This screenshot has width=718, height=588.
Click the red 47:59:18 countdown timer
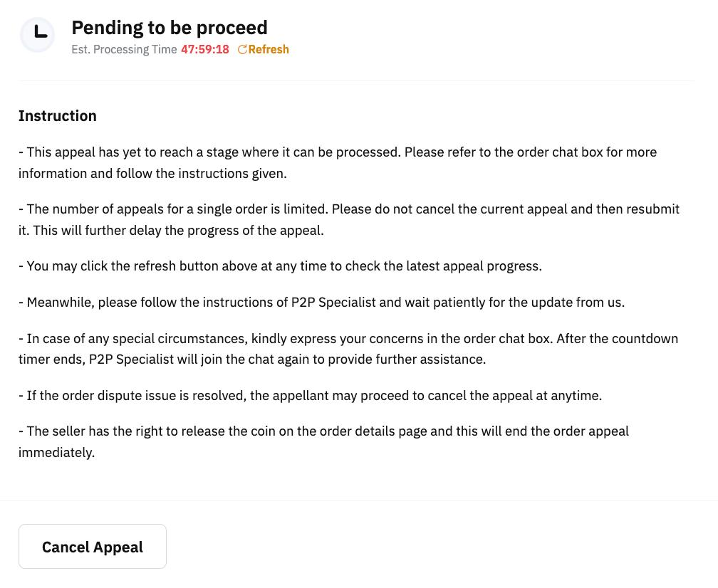[205, 49]
